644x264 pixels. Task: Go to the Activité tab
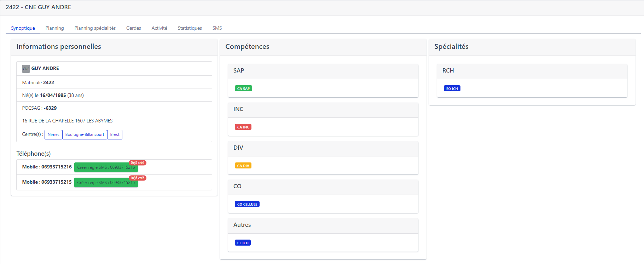159,28
